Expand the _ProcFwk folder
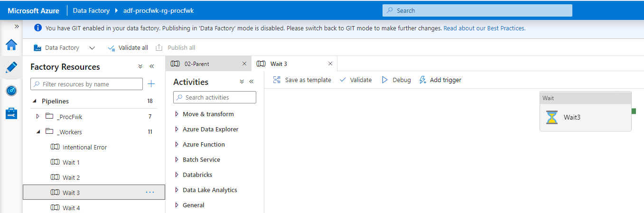This screenshot has width=644, height=213. click(37, 117)
